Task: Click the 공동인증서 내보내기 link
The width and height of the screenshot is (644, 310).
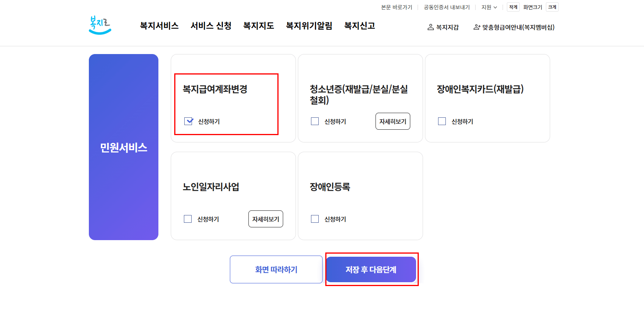Action: (x=446, y=7)
